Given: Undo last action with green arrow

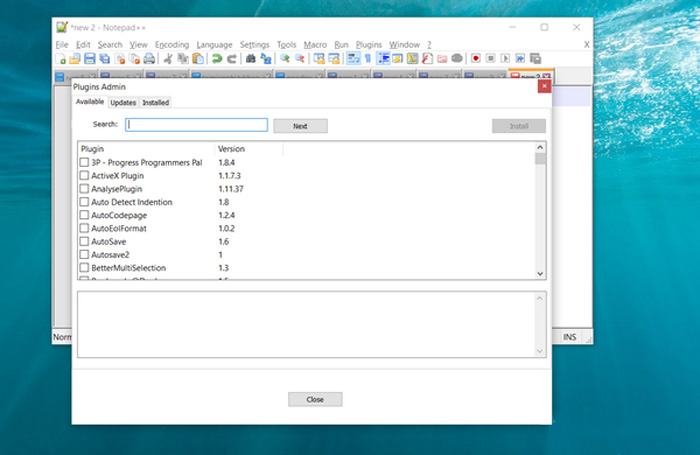Looking at the screenshot, I should [217, 58].
